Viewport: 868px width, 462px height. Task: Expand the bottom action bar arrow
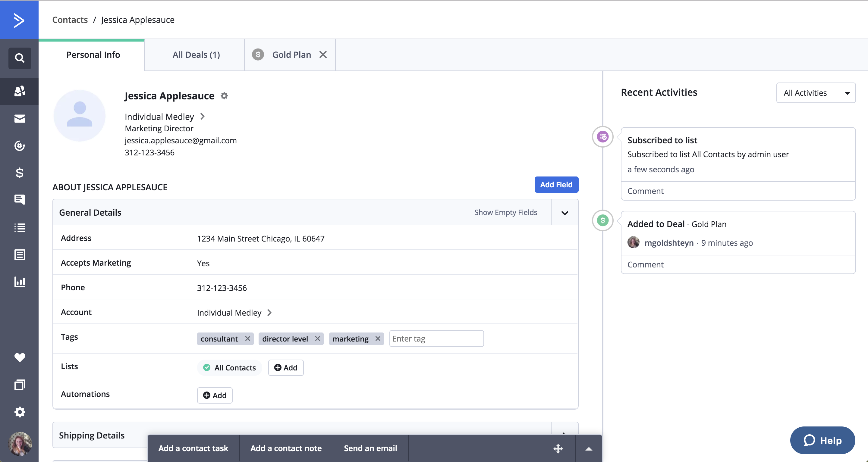(589, 448)
